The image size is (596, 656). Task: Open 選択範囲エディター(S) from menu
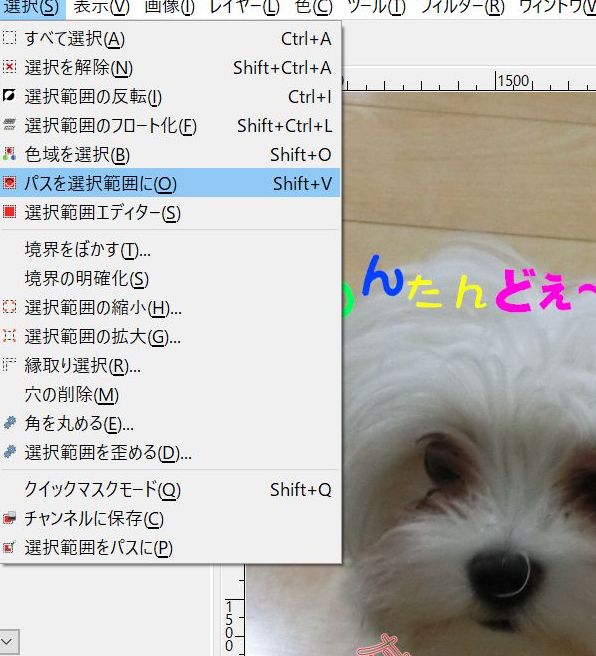coord(170,212)
